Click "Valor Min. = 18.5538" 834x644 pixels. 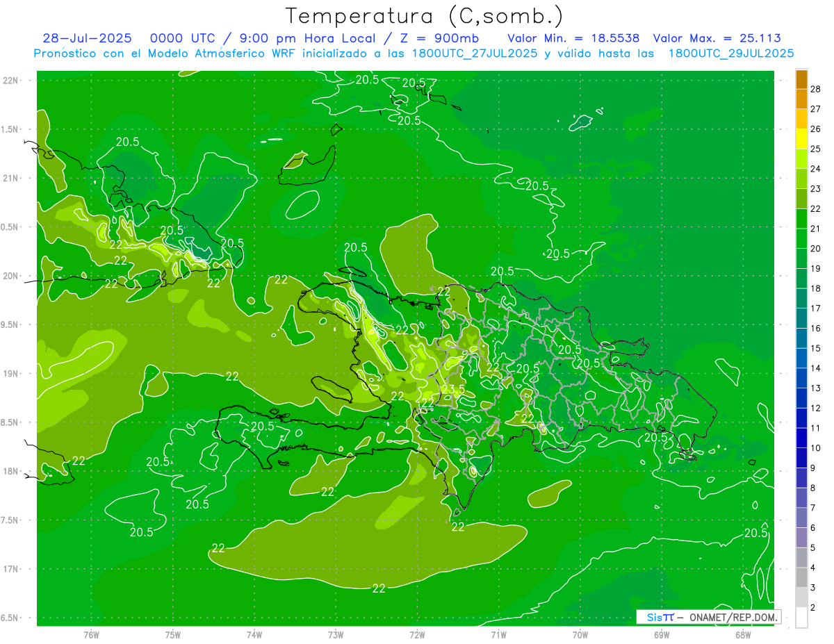[573, 38]
